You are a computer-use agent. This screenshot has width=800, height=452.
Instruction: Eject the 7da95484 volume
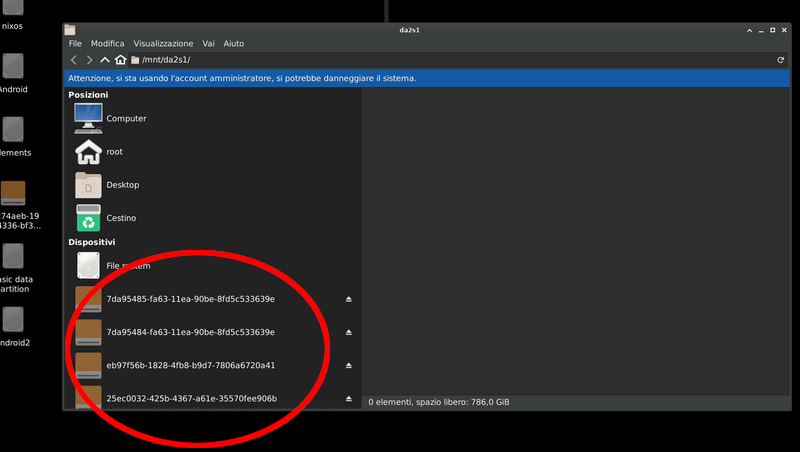click(x=349, y=332)
